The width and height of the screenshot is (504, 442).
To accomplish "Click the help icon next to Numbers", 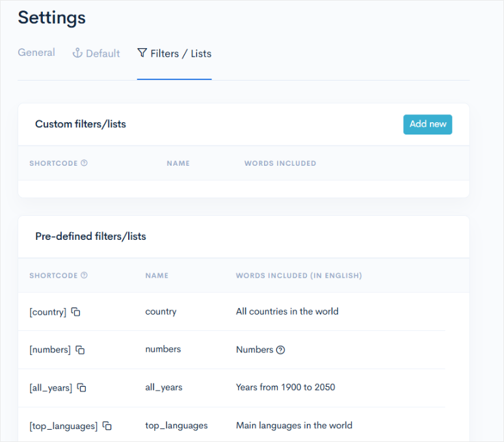I will pyautogui.click(x=280, y=350).
